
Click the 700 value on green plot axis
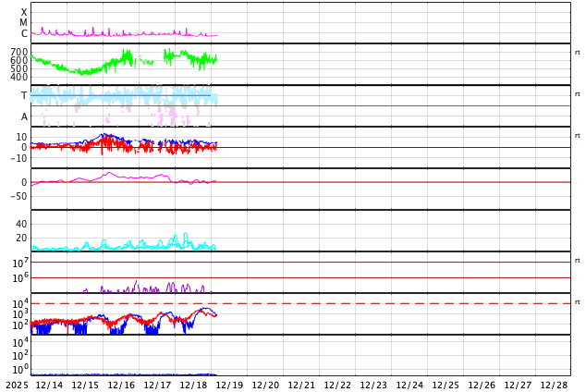pos(19,53)
